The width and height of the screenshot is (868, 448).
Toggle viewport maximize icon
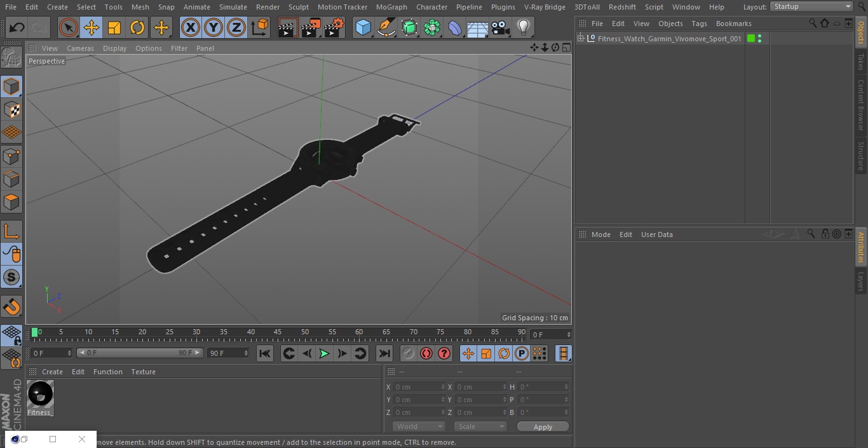click(566, 48)
